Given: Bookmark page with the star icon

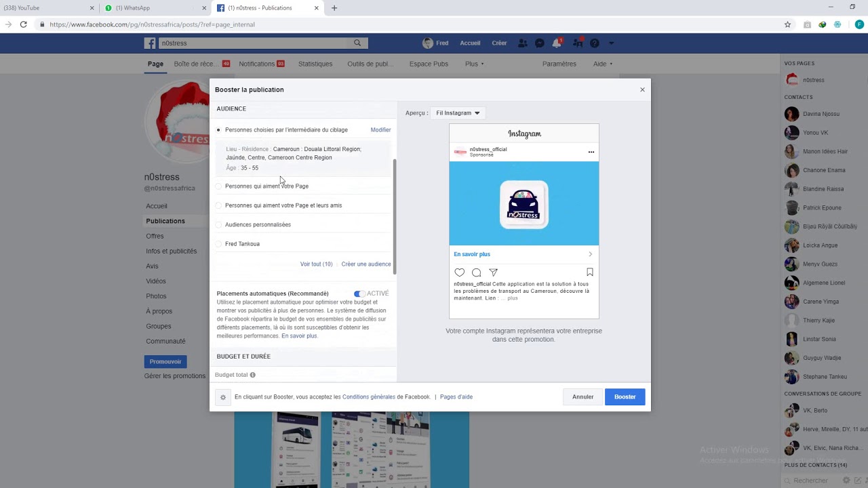Looking at the screenshot, I should click(787, 24).
